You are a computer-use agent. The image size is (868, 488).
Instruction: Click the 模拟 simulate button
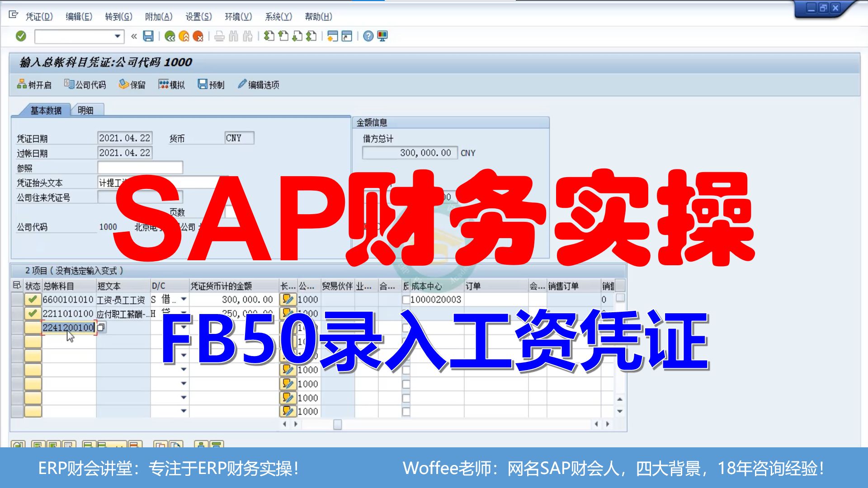pos(172,84)
